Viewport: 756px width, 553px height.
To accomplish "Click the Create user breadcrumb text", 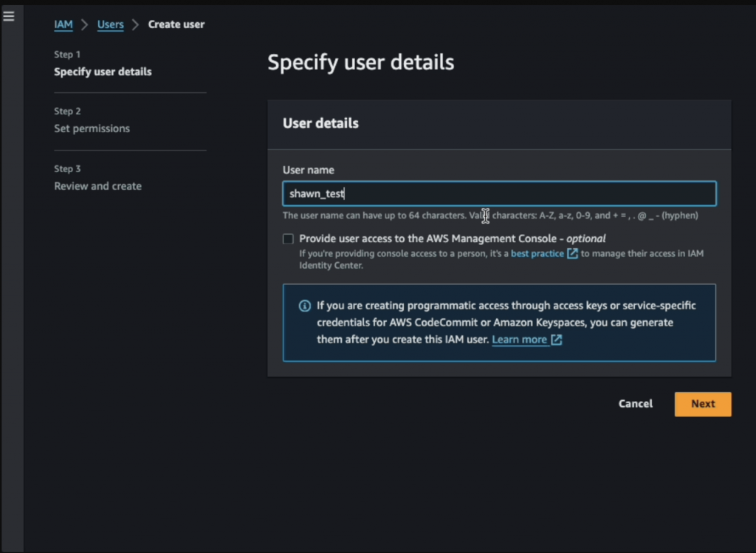I will (176, 24).
